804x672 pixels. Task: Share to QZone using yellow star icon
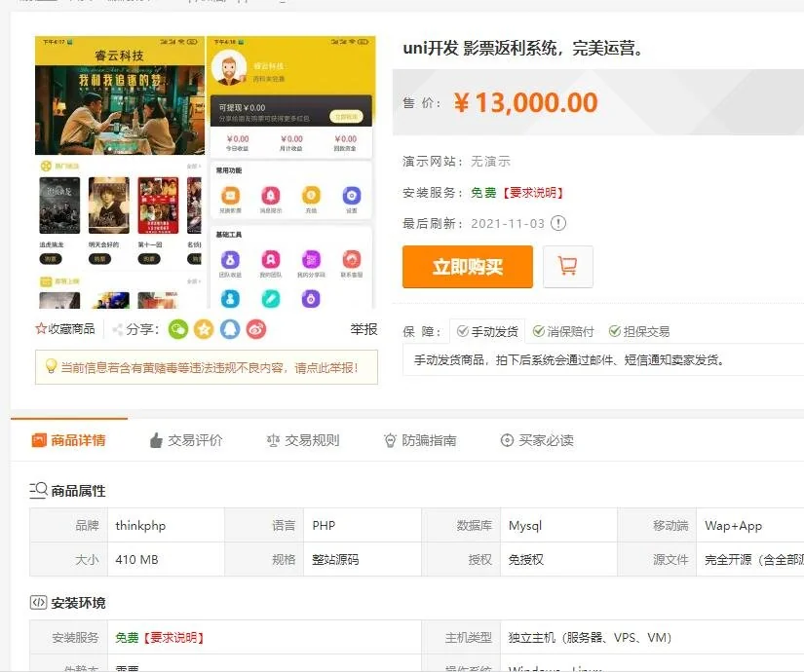point(203,329)
